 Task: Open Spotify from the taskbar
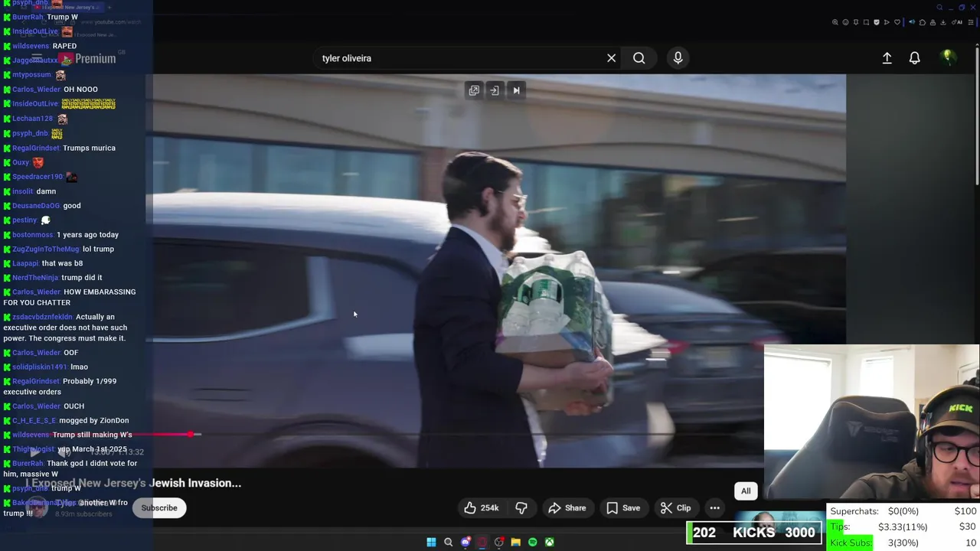(x=533, y=543)
